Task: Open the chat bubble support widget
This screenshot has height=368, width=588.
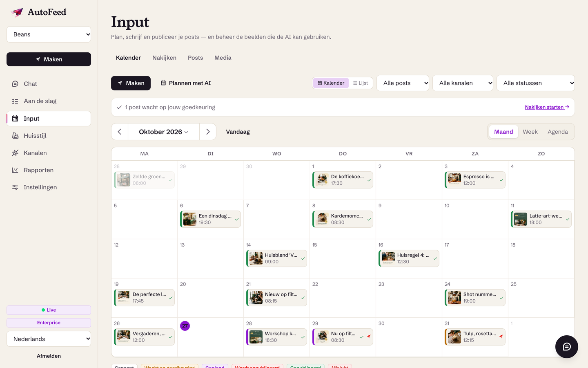Action: tap(566, 347)
